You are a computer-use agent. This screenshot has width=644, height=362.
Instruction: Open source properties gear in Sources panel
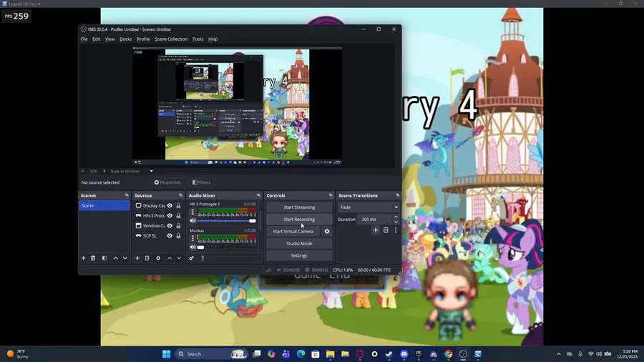point(158,258)
